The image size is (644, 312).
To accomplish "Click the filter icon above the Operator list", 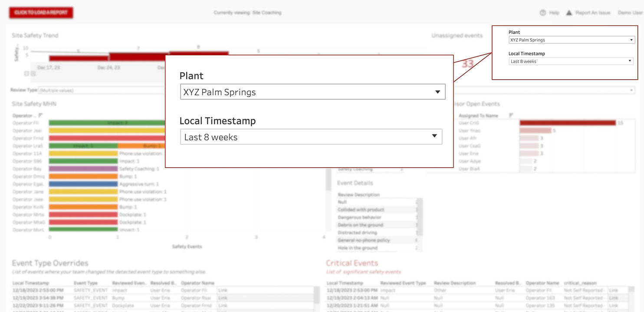I will [x=39, y=114].
